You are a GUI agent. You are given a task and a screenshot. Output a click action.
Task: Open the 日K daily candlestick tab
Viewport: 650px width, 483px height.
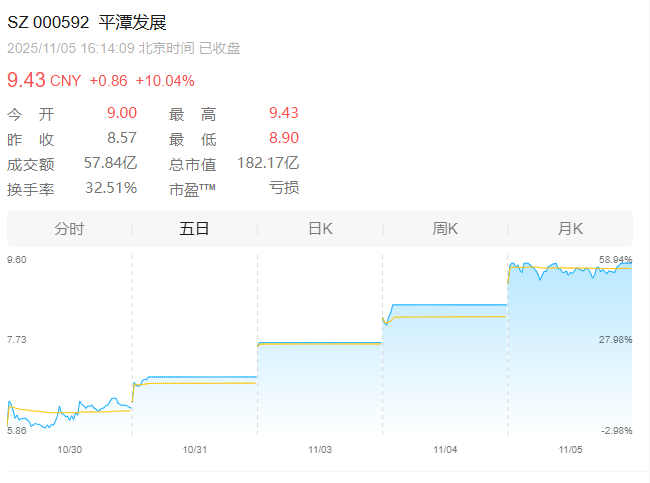(x=320, y=229)
